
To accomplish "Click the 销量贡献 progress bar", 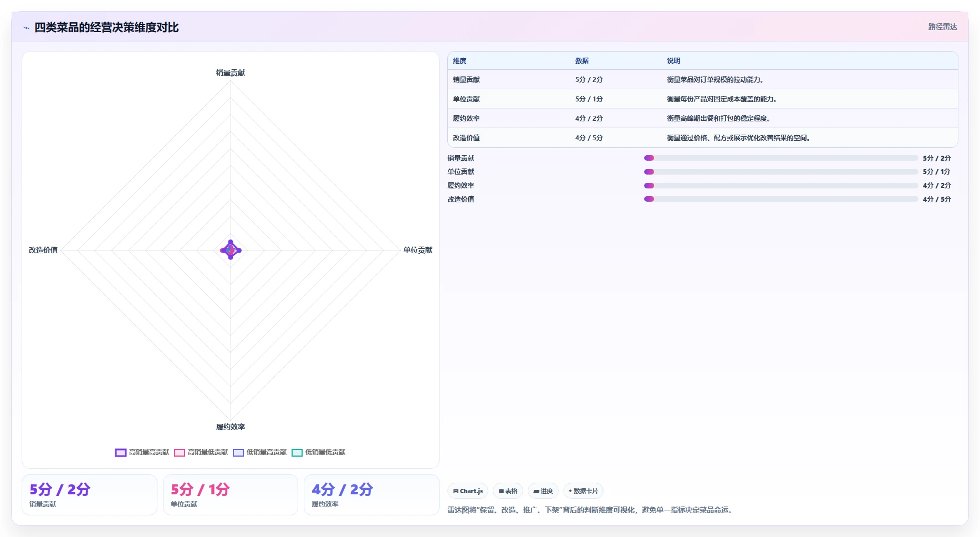I will coord(781,158).
